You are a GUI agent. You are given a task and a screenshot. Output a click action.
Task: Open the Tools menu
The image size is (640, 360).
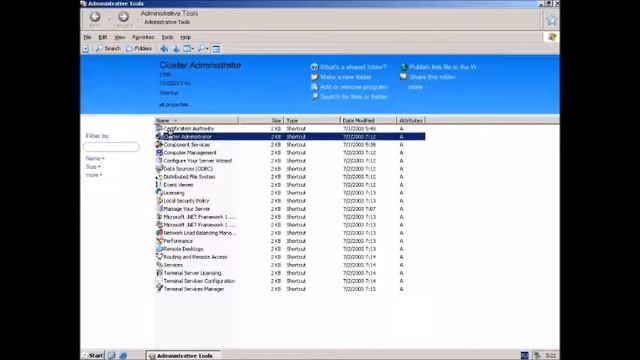click(167, 37)
